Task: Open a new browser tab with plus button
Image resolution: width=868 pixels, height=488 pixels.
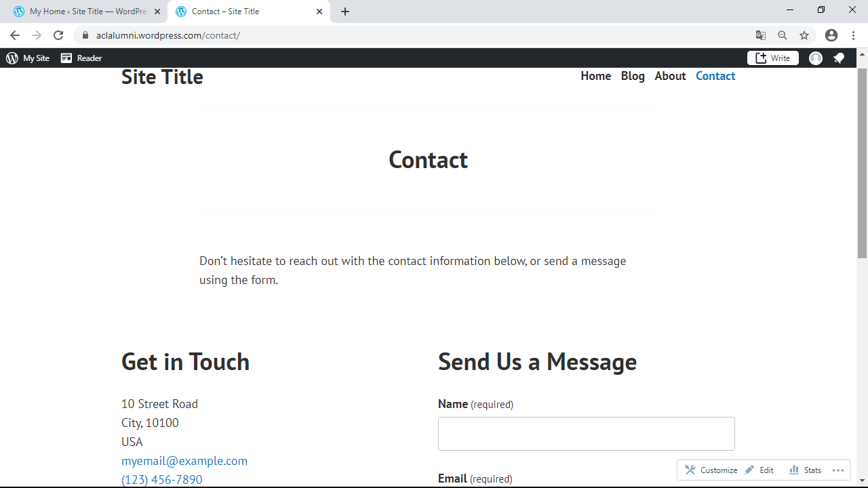Action: click(345, 12)
